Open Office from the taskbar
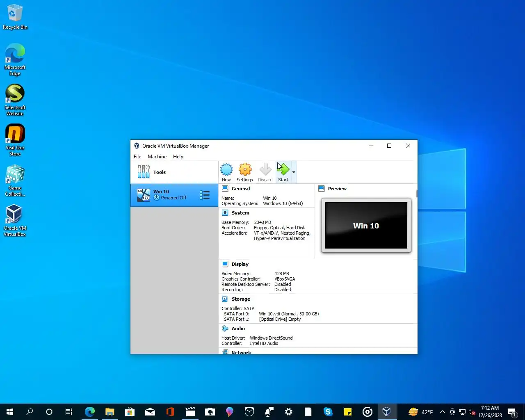Image resolution: width=525 pixels, height=420 pixels. (x=170, y=412)
